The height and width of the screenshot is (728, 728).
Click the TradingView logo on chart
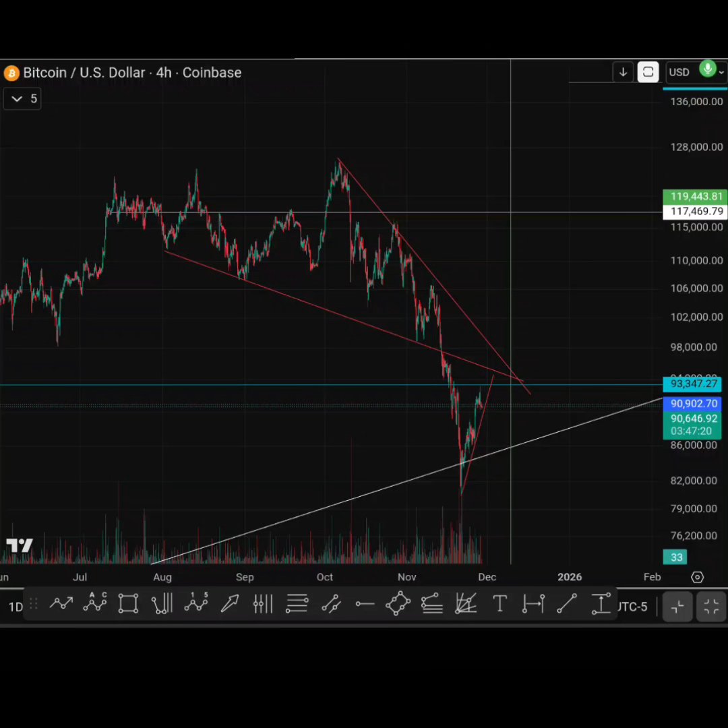pos(20,545)
